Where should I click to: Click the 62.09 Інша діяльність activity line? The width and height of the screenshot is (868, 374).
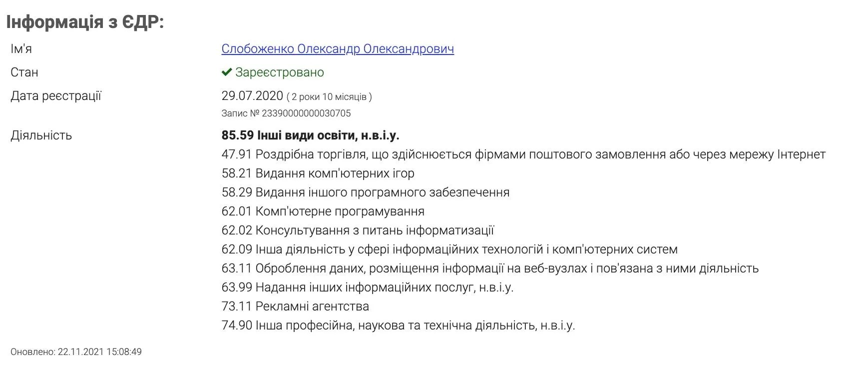tap(449, 249)
